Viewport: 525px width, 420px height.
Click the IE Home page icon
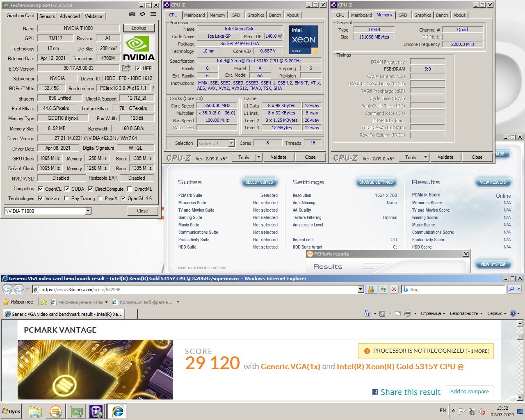point(367,313)
